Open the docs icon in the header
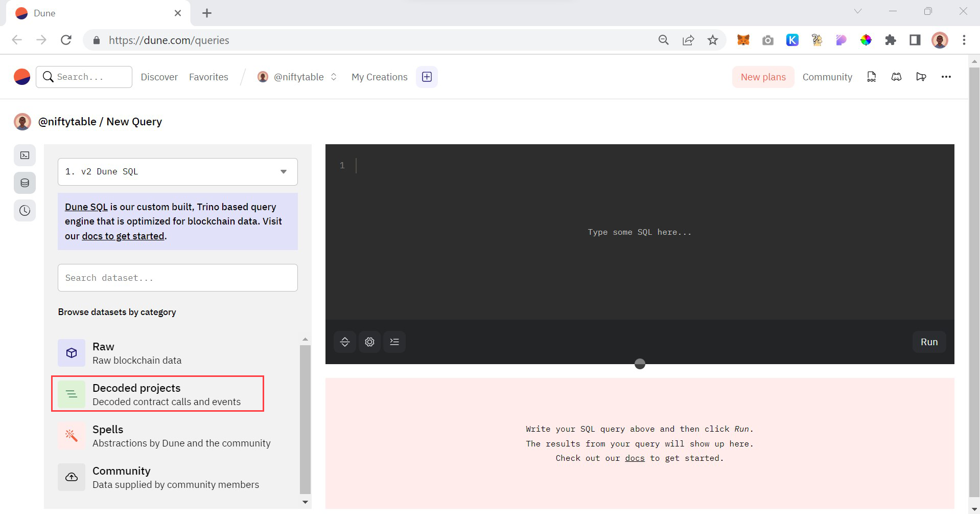 [x=872, y=77]
